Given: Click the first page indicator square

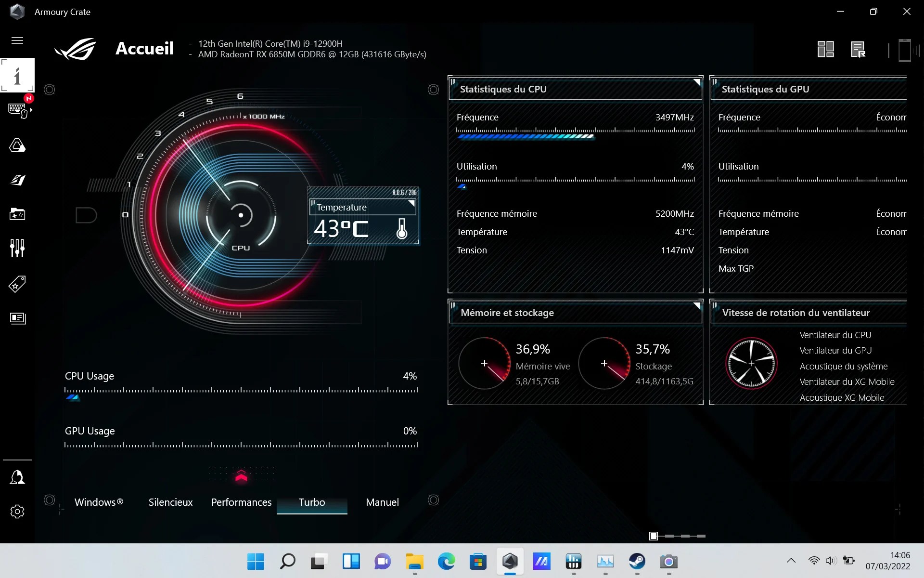Looking at the screenshot, I should click(x=654, y=536).
